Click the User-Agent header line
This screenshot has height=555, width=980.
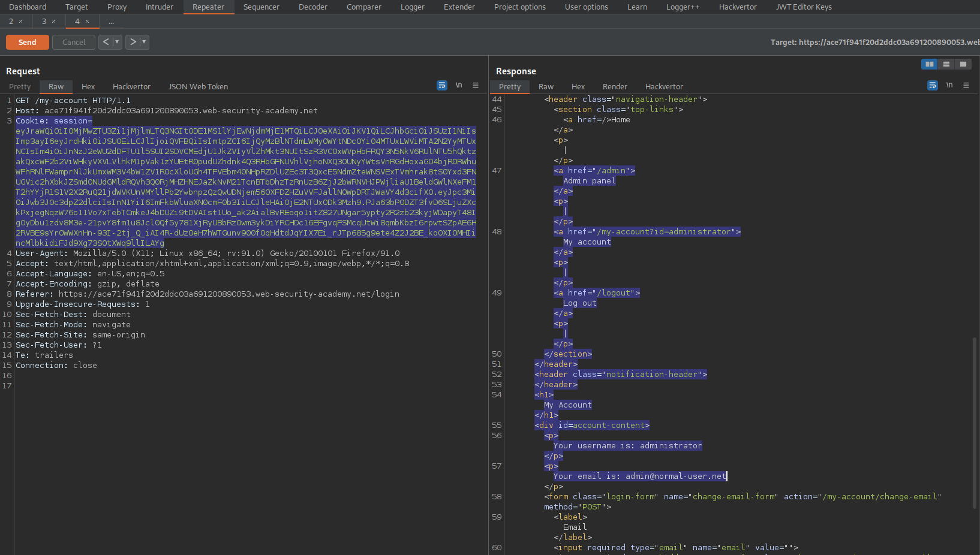pyautogui.click(x=208, y=254)
